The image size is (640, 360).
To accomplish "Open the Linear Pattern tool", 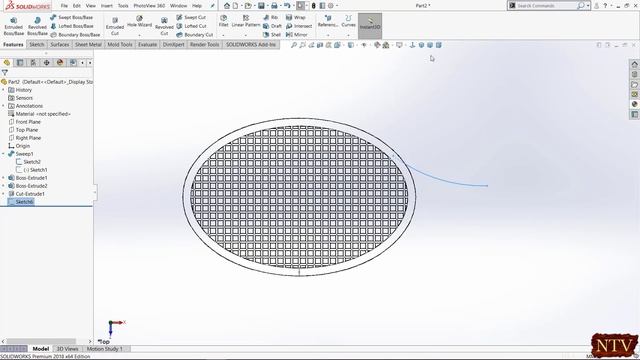I will [246, 22].
